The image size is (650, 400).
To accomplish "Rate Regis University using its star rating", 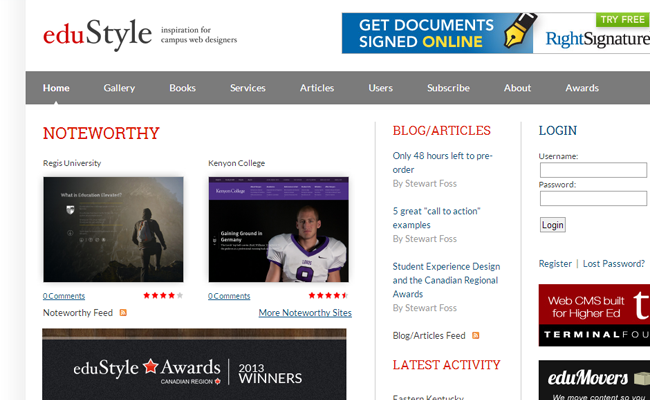I will pyautogui.click(x=163, y=296).
